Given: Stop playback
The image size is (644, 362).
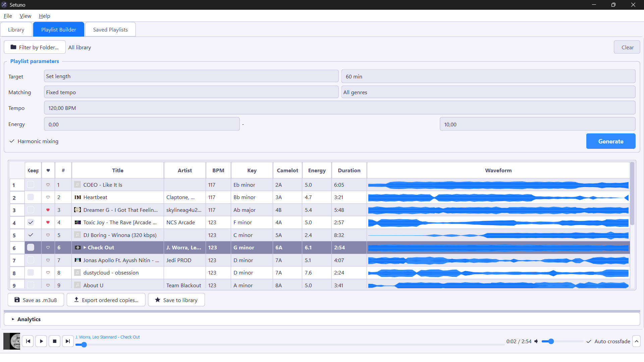Looking at the screenshot, I should tap(54, 341).
